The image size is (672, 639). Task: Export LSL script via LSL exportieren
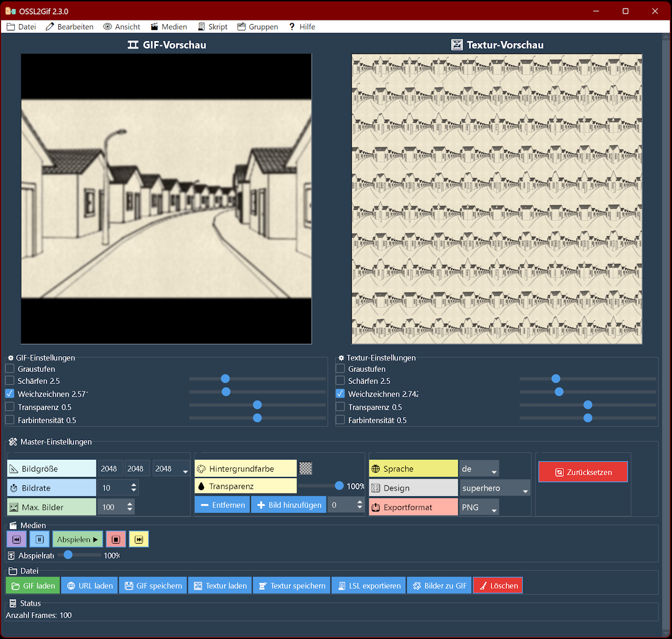point(369,585)
